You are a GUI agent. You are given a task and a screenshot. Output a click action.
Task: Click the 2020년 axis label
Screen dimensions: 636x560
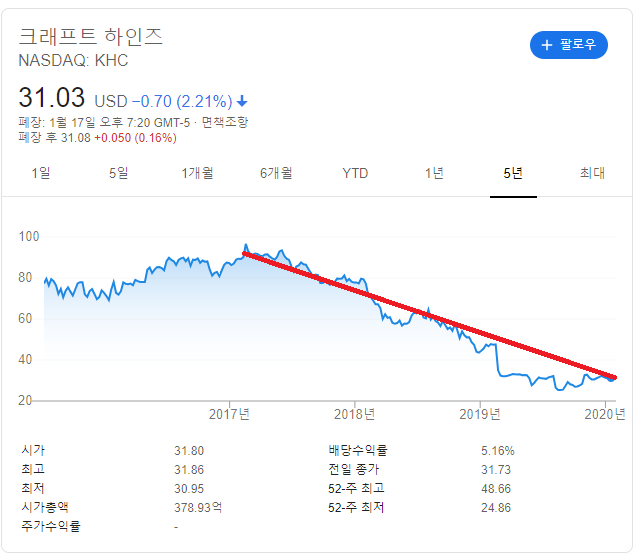tap(605, 414)
